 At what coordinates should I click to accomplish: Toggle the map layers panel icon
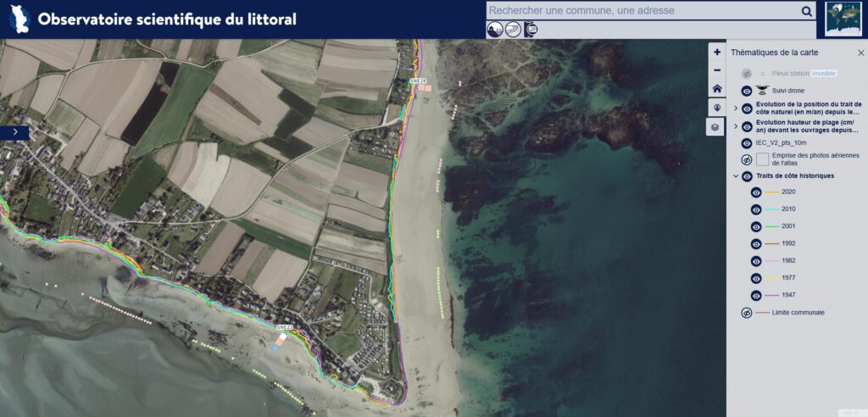717,127
